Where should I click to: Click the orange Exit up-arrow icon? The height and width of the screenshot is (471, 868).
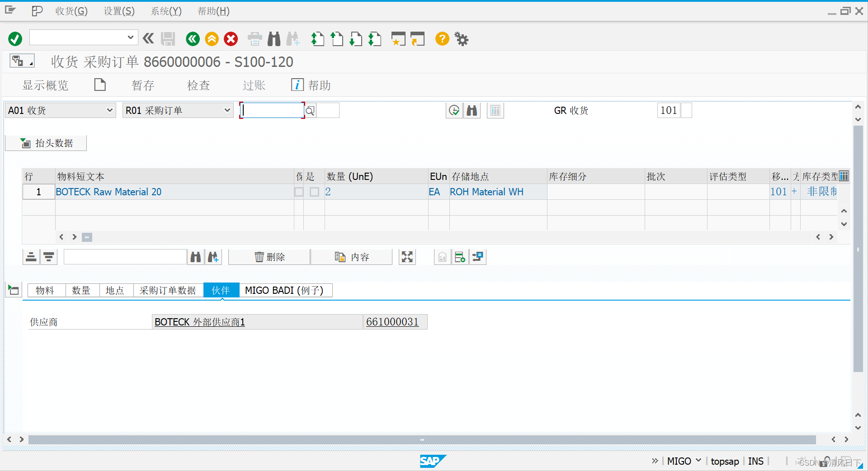pos(212,39)
